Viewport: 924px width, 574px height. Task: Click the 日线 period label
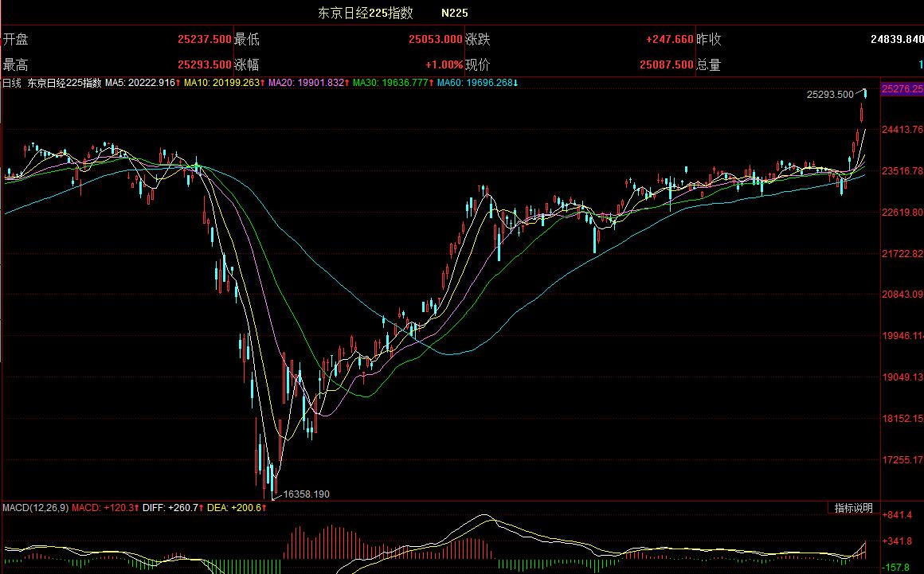pyautogui.click(x=12, y=83)
